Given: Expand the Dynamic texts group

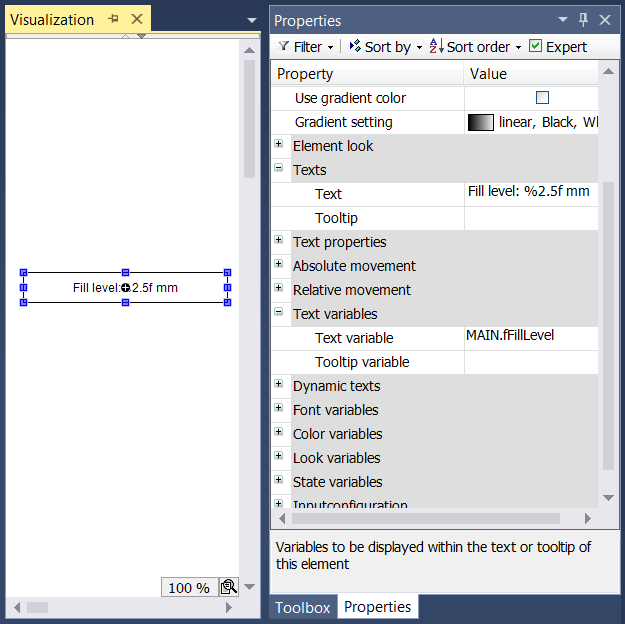Looking at the screenshot, I should point(279,384).
